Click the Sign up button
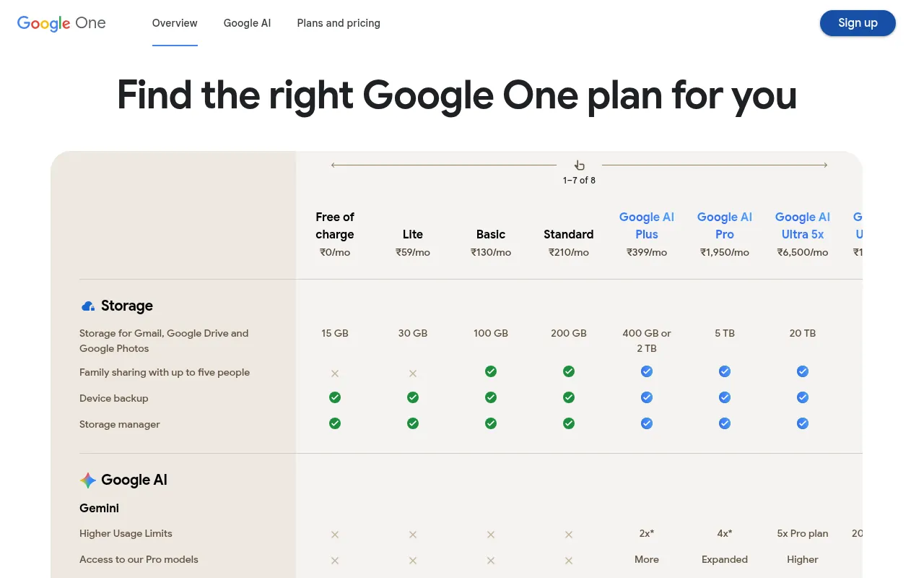This screenshot has width=924, height=578. click(x=858, y=23)
